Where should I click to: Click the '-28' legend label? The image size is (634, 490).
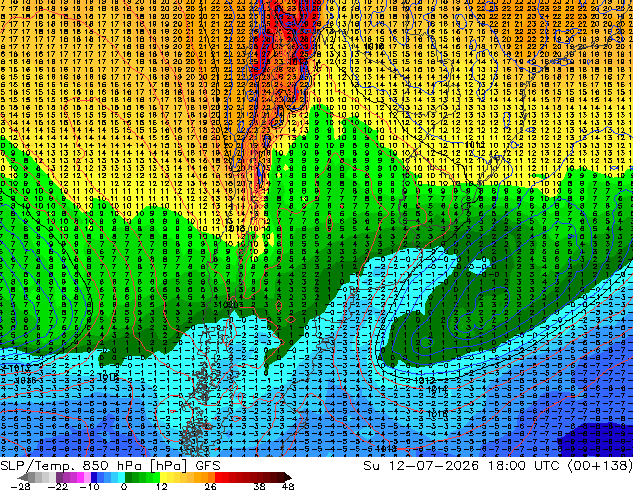coord(20,486)
